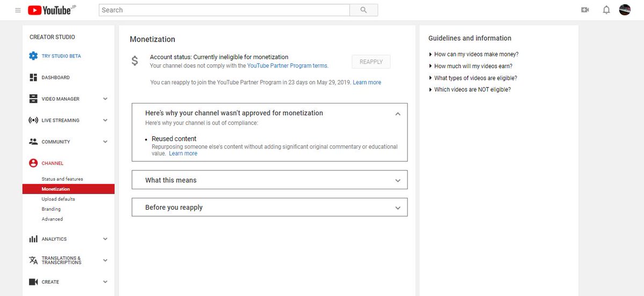This screenshot has height=296, width=644.
Task: Collapse the 'wasn't approved for monetization' panel
Action: click(x=398, y=114)
